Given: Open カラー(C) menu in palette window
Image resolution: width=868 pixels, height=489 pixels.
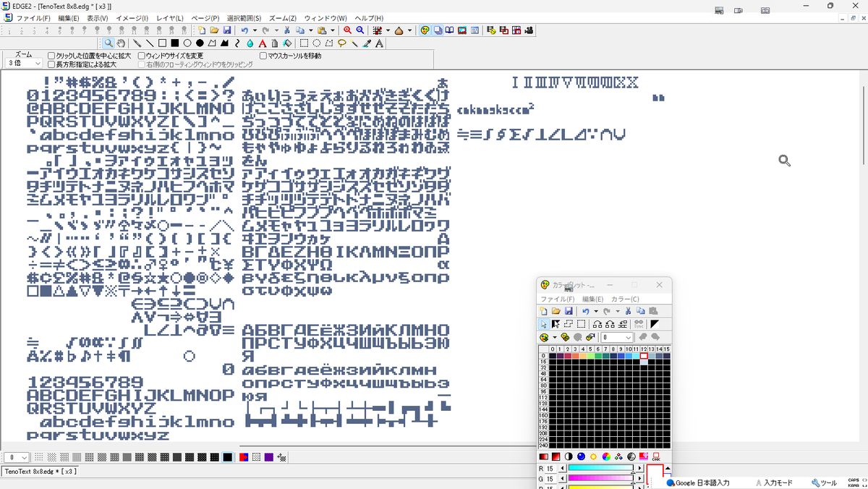Looking at the screenshot, I should click(626, 299).
